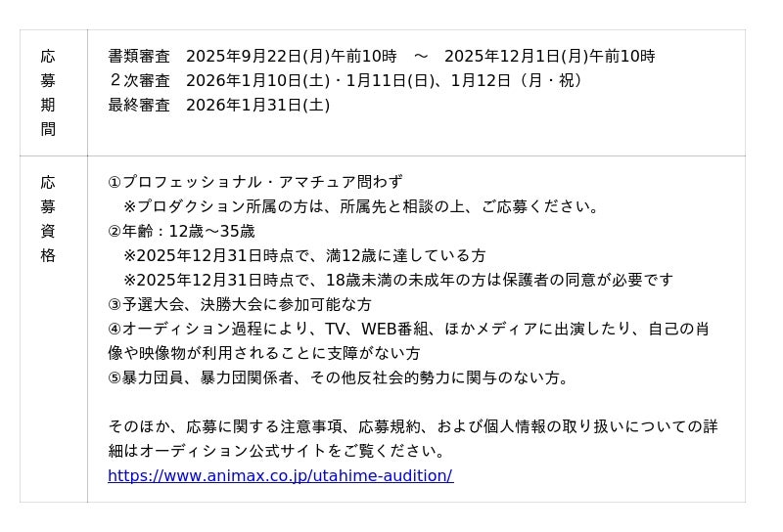This screenshot has height=532, width=783.
Task: Click the final date 2026年1月31日(土)
Action: pyautogui.click(x=257, y=105)
